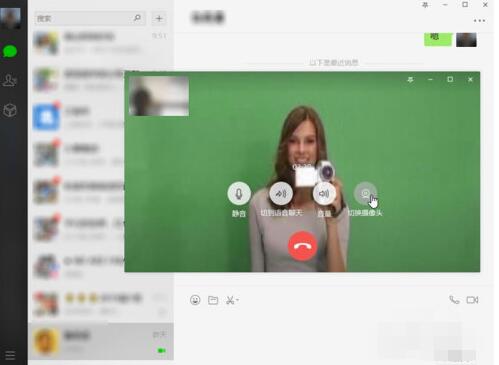The image size is (499, 365).
Task: Click the self-view video thumbnail
Action: 159,96
